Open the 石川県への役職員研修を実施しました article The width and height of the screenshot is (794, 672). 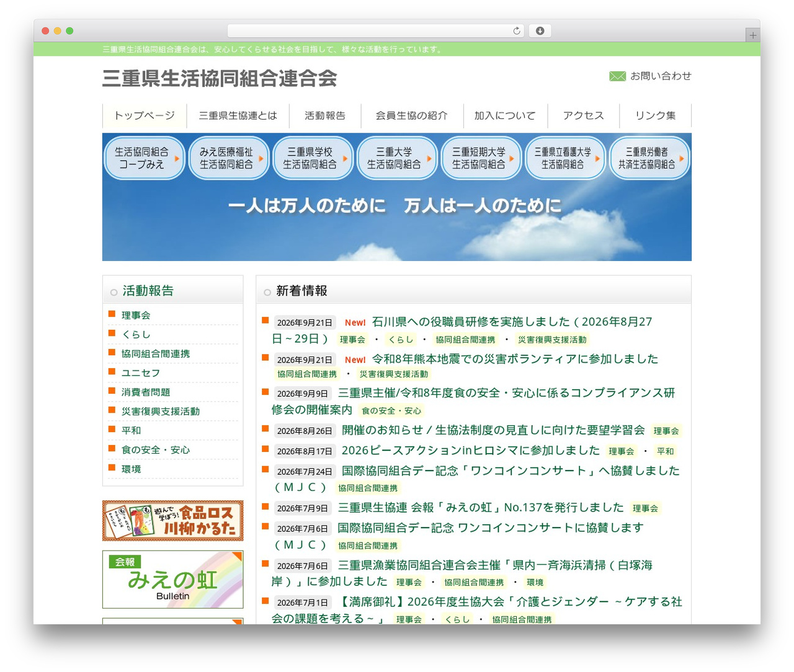(512, 322)
